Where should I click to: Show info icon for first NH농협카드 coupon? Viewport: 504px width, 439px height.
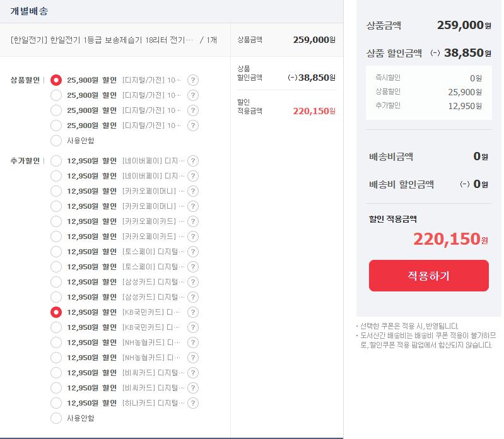point(193,342)
